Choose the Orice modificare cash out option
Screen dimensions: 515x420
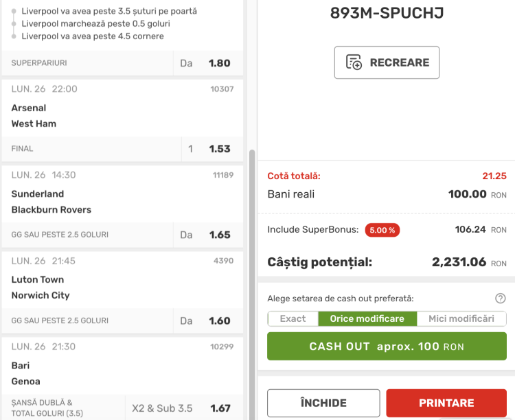tap(367, 318)
